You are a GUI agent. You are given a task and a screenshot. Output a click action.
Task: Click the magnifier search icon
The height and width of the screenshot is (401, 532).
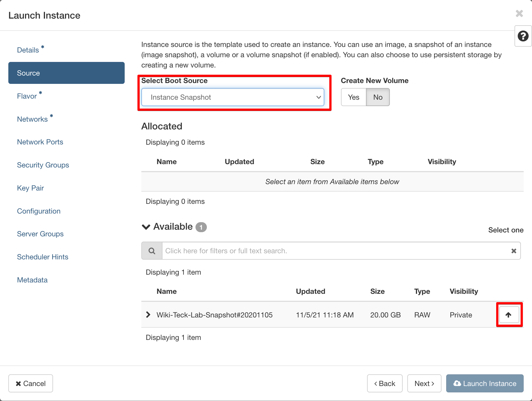coord(152,251)
